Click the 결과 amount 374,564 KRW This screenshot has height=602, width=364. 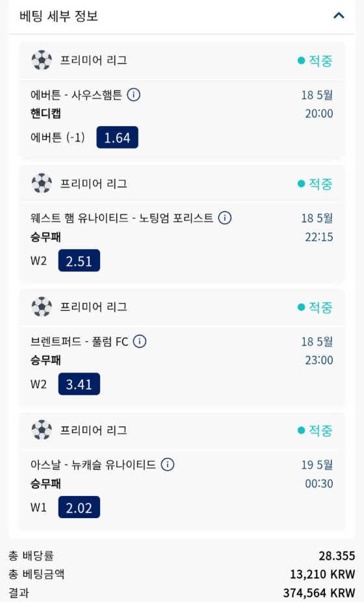point(319,593)
